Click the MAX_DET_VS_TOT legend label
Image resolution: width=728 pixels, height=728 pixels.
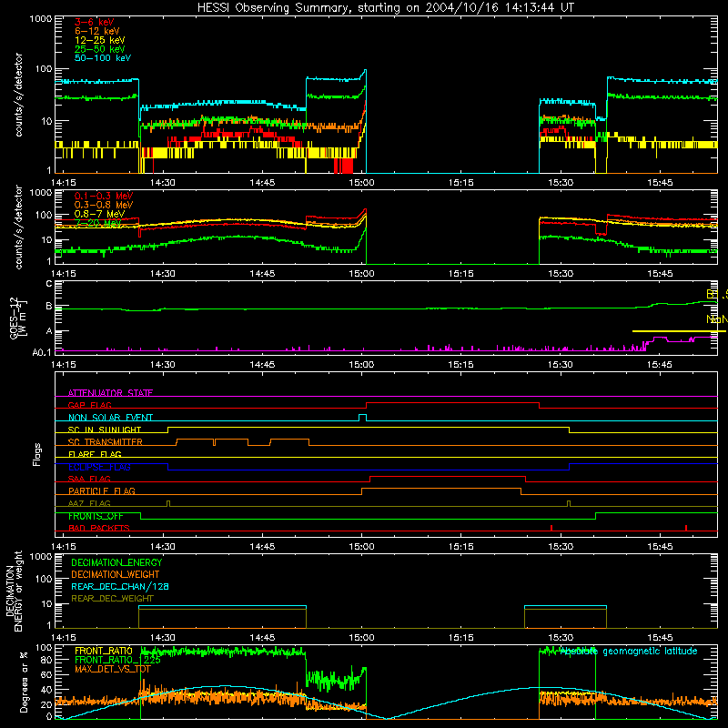(113, 669)
